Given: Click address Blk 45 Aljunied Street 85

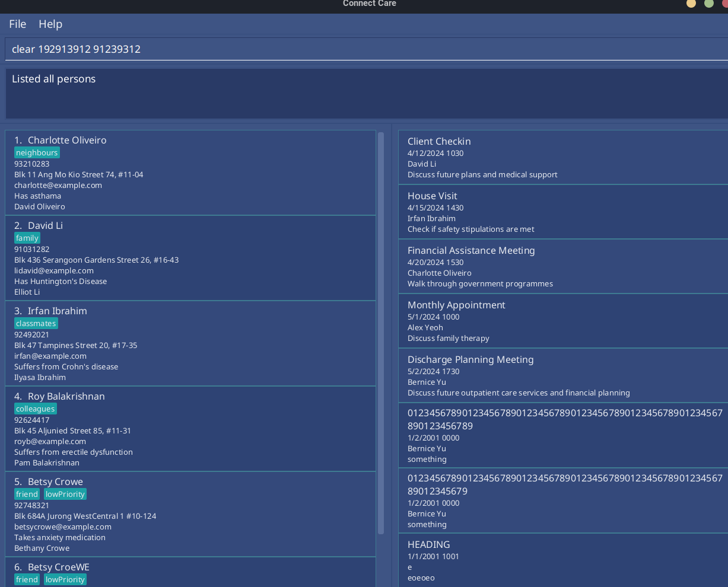Looking at the screenshot, I should [72, 430].
